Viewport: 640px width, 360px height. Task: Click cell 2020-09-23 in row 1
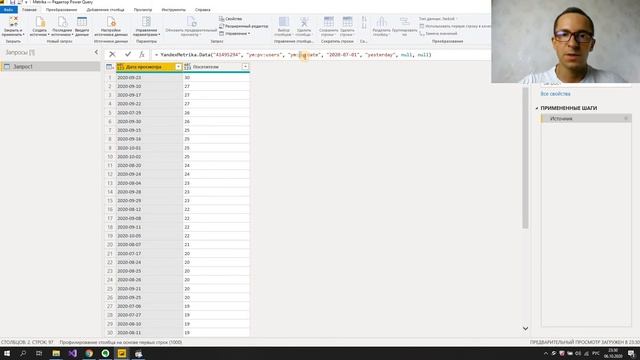coord(149,78)
